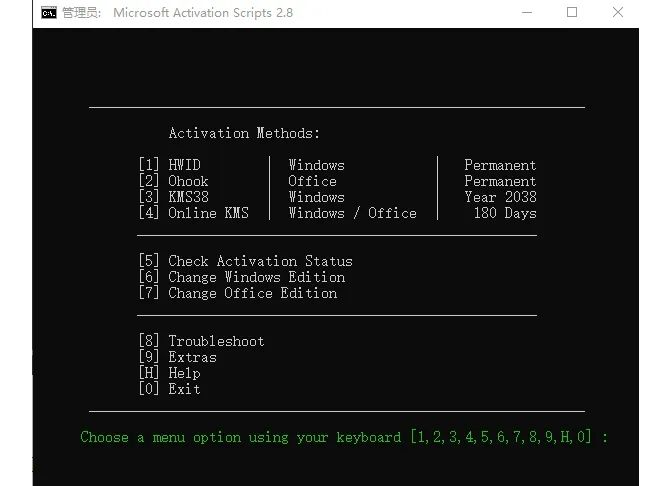Click the green menu option prompt line
The image size is (667, 486).
click(x=344, y=437)
